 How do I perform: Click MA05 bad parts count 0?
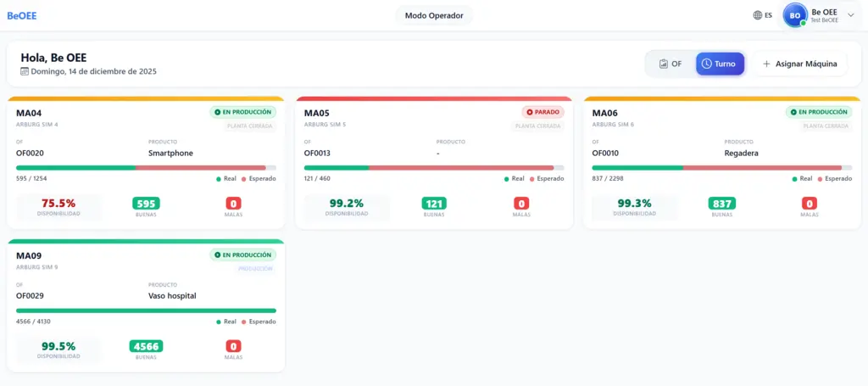(x=521, y=204)
